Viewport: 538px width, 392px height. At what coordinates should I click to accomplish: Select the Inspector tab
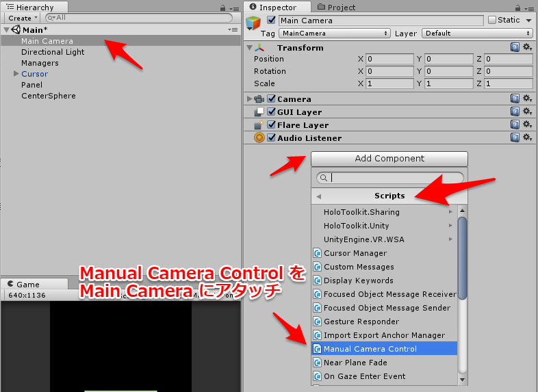click(277, 8)
